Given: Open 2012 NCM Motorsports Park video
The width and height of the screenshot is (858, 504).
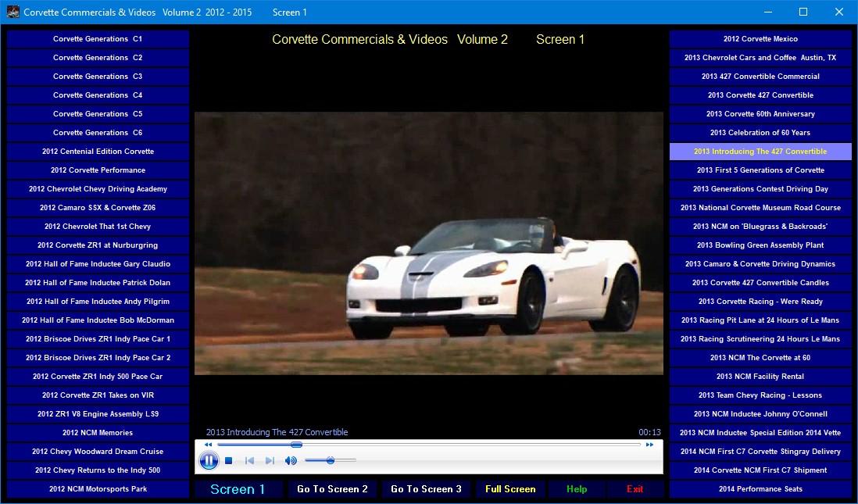Looking at the screenshot, I should 98,488.
